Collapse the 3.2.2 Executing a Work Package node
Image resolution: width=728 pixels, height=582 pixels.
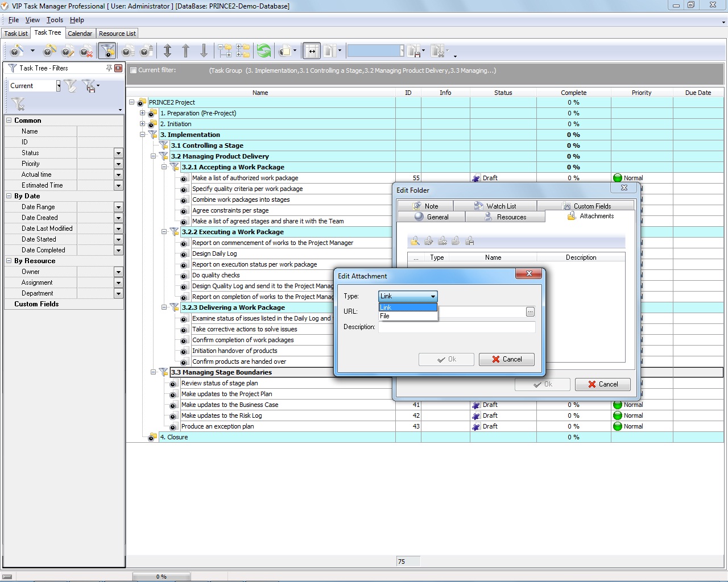pos(164,232)
